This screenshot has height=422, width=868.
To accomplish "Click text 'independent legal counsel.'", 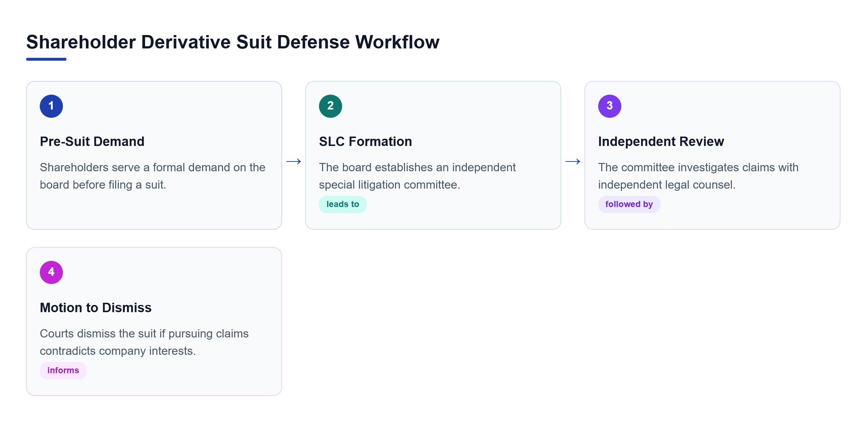I will 667,185.
